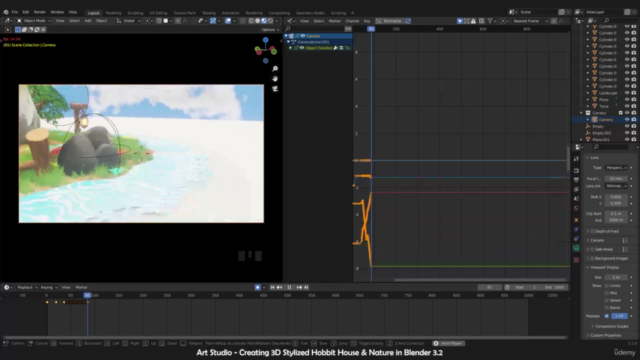The height and width of the screenshot is (360, 640).
Task: Hide Landscape object with eye icon
Action: pyautogui.click(x=627, y=93)
